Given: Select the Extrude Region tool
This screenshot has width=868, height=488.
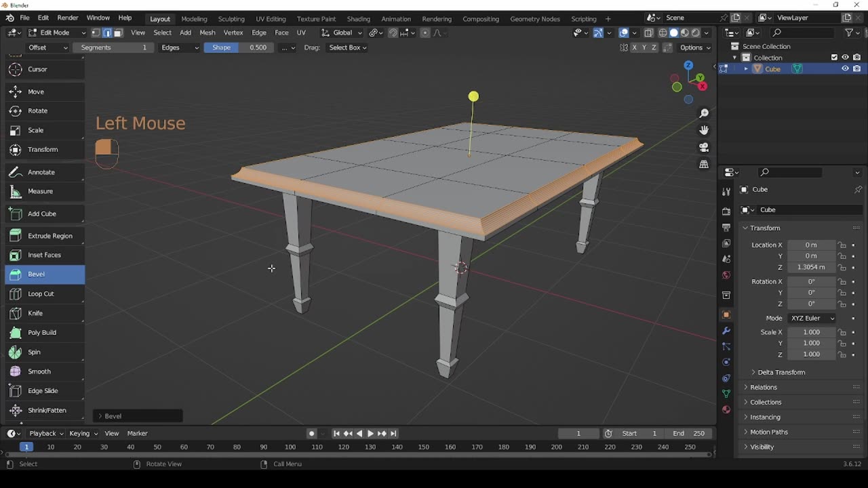Looking at the screenshot, I should 45,236.
